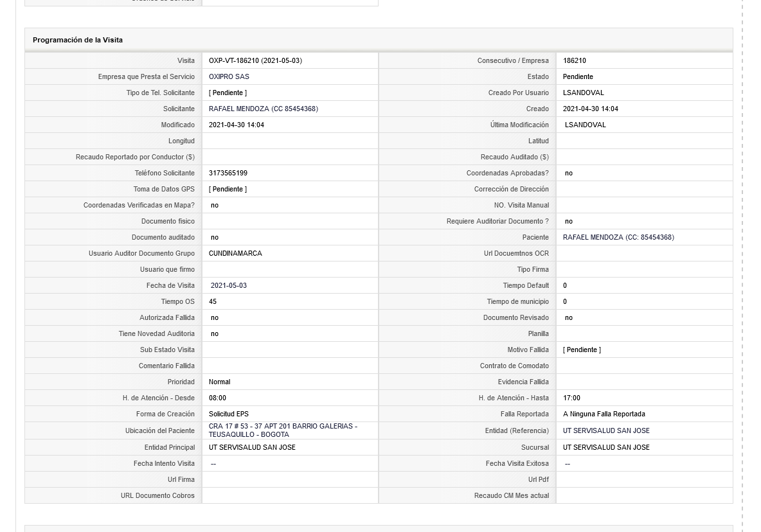
Task: Open the Fecha de Visita 2021-05-03 link
Action: click(x=229, y=285)
